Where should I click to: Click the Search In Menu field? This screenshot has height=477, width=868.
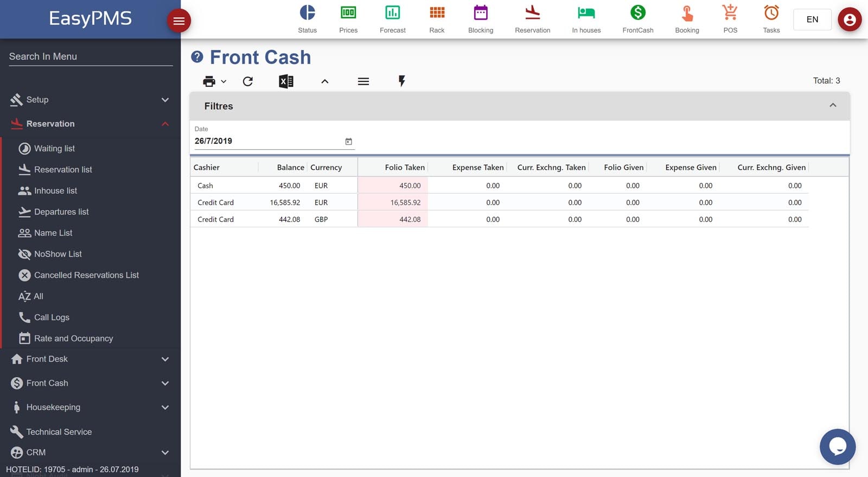(x=91, y=56)
